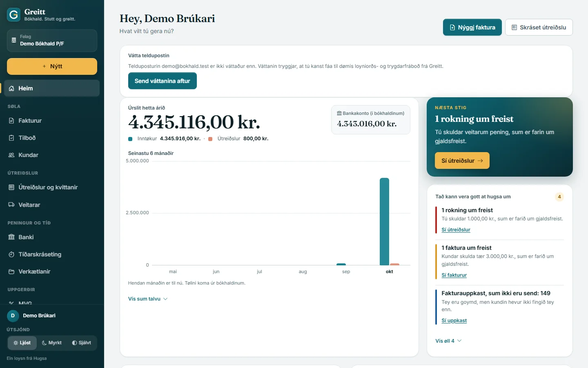The width and height of the screenshot is (588, 368).
Task: Click the Nýggj faktura button
Action: 472,27
